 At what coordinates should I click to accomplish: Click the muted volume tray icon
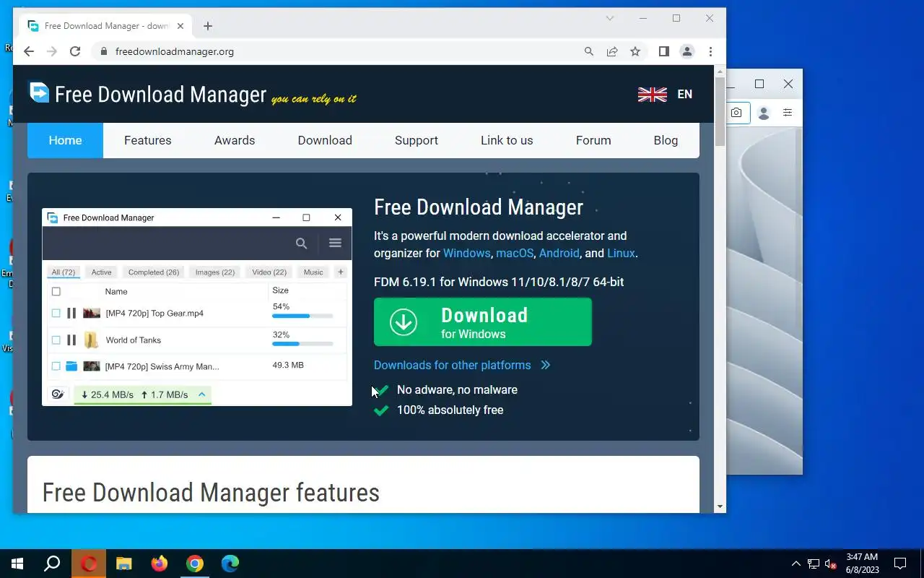[x=831, y=564]
